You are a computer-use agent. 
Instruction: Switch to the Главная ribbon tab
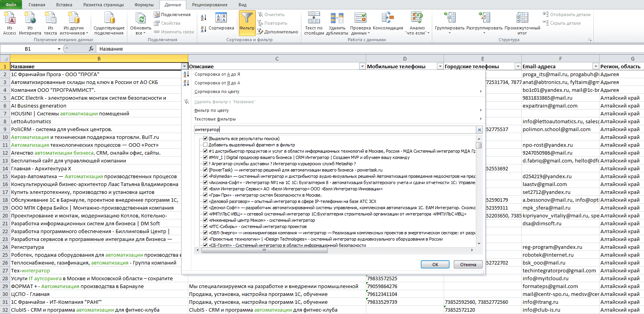(37, 5)
